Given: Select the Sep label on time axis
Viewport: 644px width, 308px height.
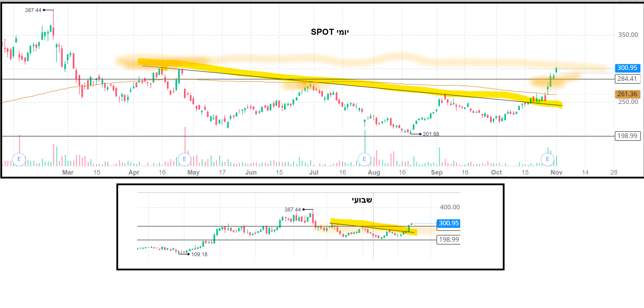Looking at the screenshot, I should (x=437, y=172).
